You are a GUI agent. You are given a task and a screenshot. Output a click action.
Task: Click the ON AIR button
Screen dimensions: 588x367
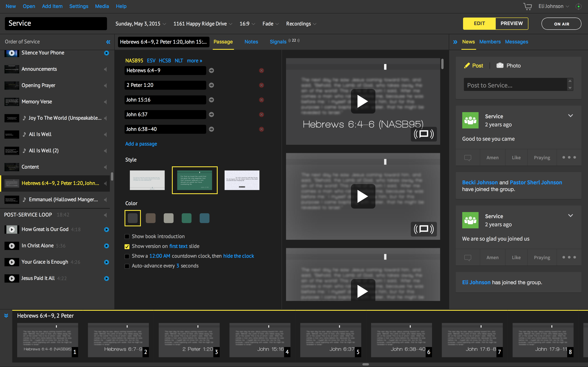point(561,24)
